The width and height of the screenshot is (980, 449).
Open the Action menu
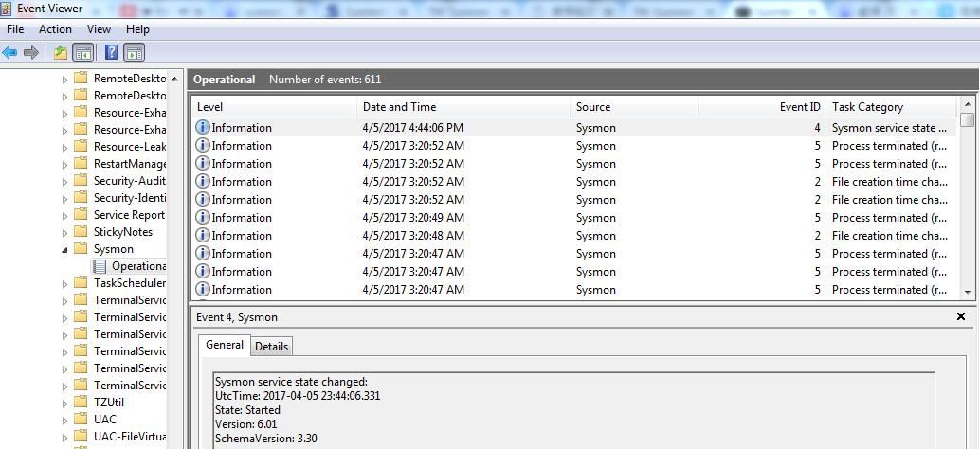tap(55, 29)
